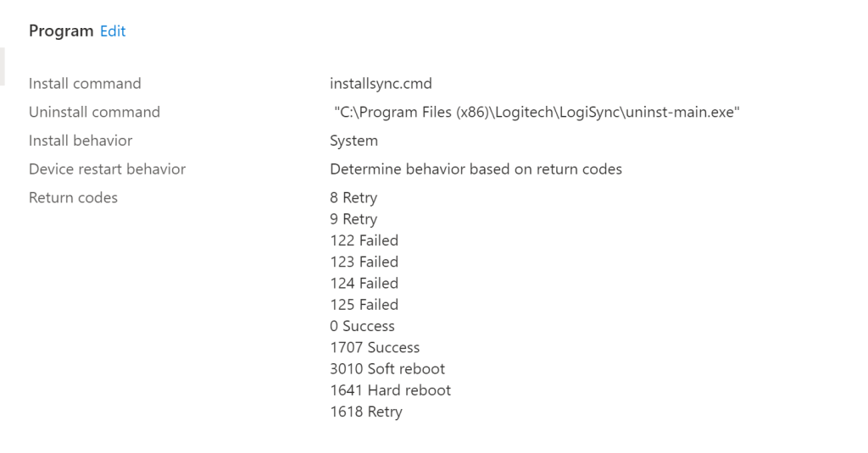Click the 0 Success return code

point(362,326)
